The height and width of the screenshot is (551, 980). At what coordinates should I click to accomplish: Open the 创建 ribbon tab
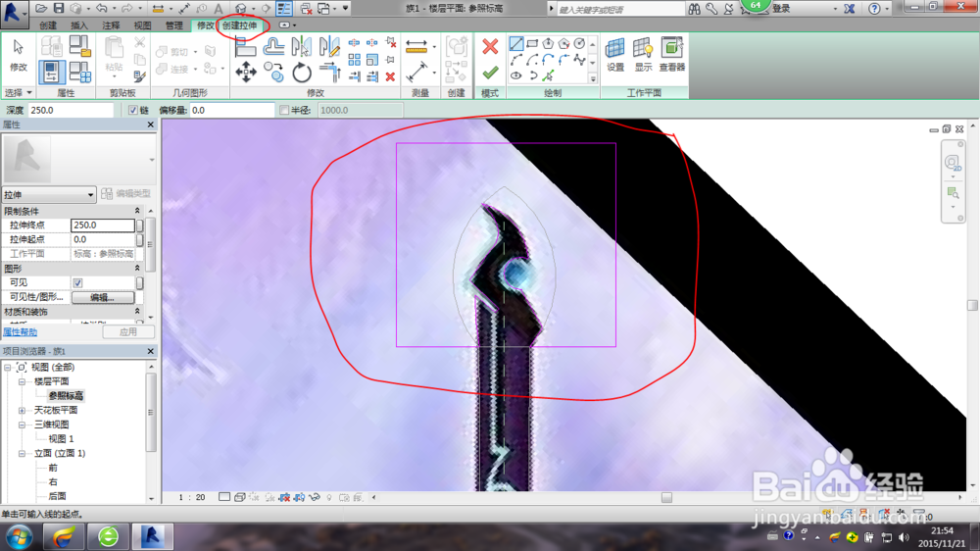(47, 25)
